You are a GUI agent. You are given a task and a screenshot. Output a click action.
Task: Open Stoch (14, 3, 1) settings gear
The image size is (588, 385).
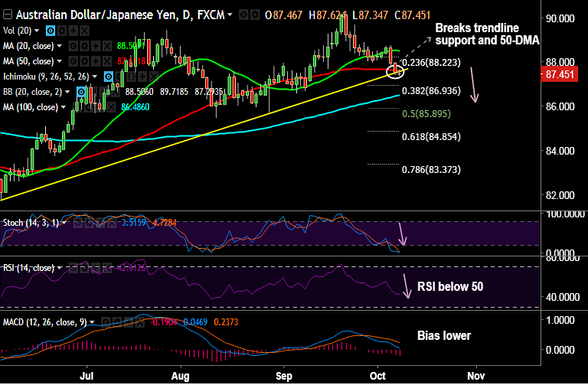[x=89, y=223]
